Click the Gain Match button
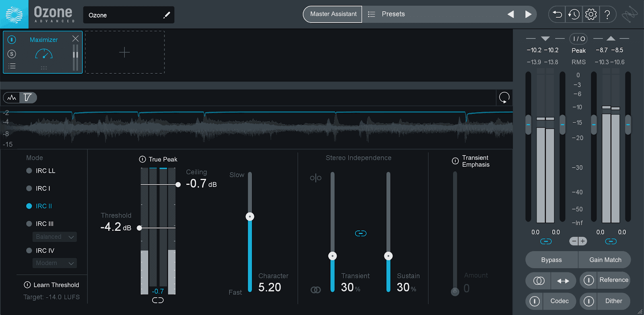Image resolution: width=644 pixels, height=315 pixels. coord(605,260)
